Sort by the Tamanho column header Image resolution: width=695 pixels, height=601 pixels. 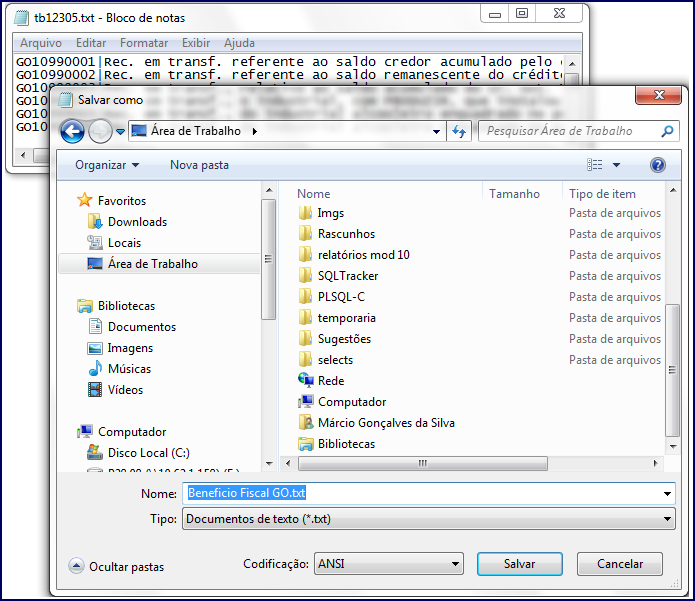(x=514, y=194)
